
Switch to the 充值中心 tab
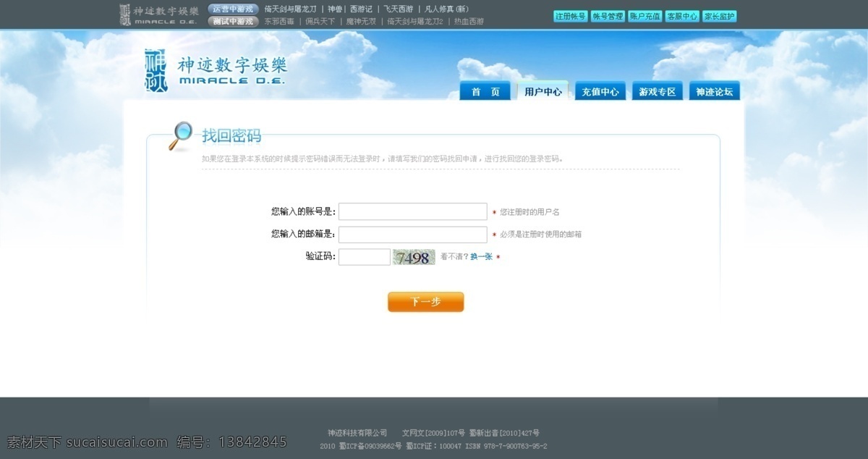point(600,91)
